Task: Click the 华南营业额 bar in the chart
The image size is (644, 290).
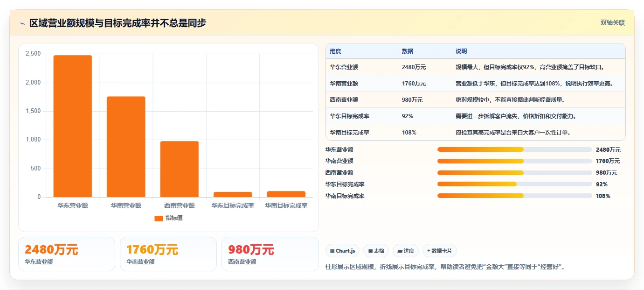Action: [x=126, y=147]
